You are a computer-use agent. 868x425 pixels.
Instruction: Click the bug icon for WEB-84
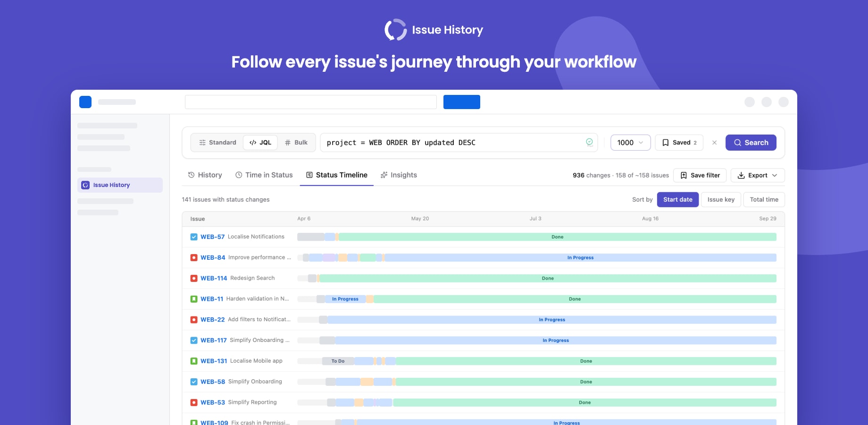(194, 258)
